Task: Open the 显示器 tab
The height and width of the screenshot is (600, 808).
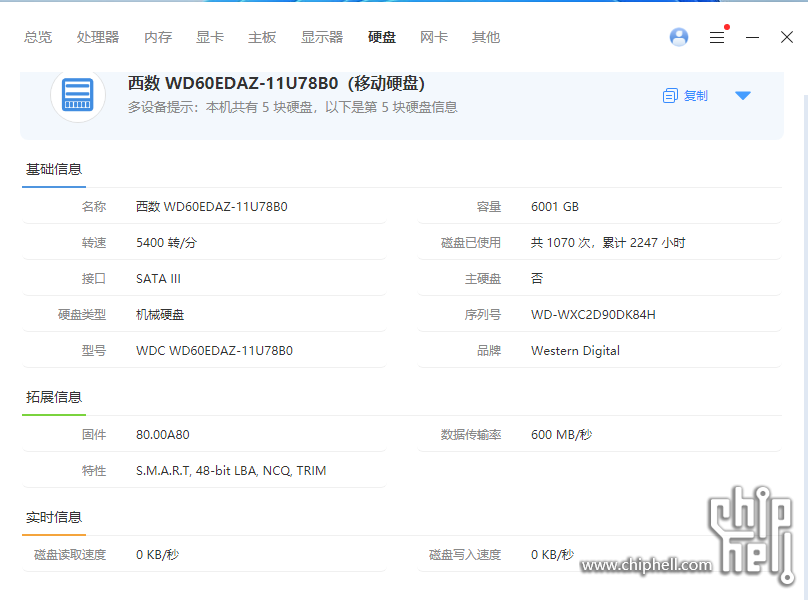Action: pos(322,37)
